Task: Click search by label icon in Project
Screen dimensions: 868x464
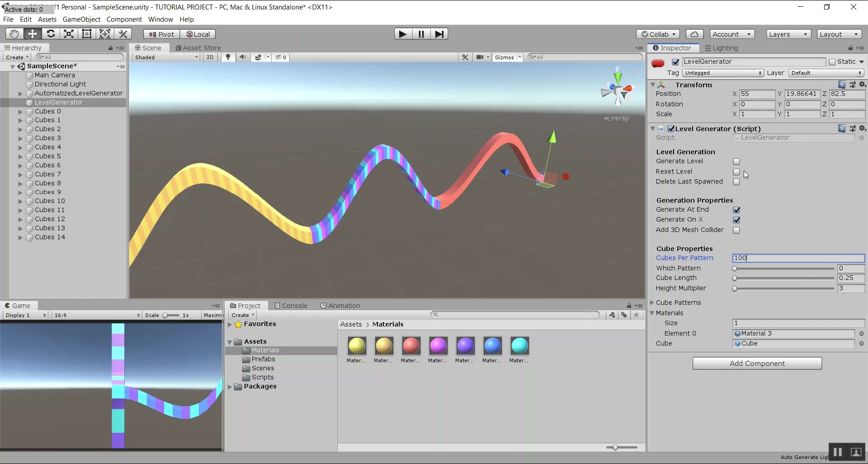Action: click(x=624, y=315)
